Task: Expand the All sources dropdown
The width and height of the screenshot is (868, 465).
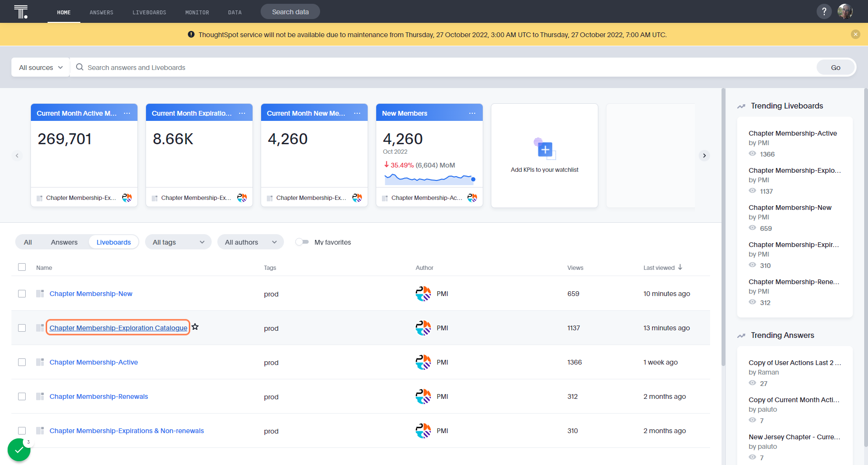Action: tap(41, 68)
